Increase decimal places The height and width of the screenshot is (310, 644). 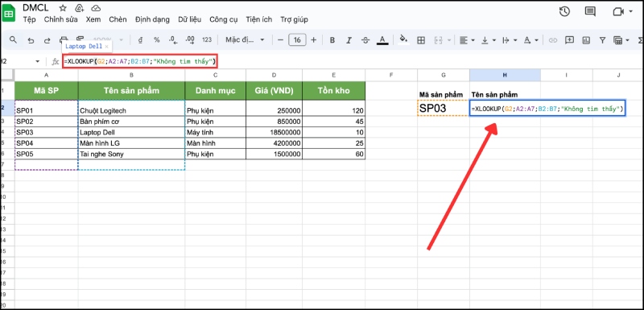point(190,39)
